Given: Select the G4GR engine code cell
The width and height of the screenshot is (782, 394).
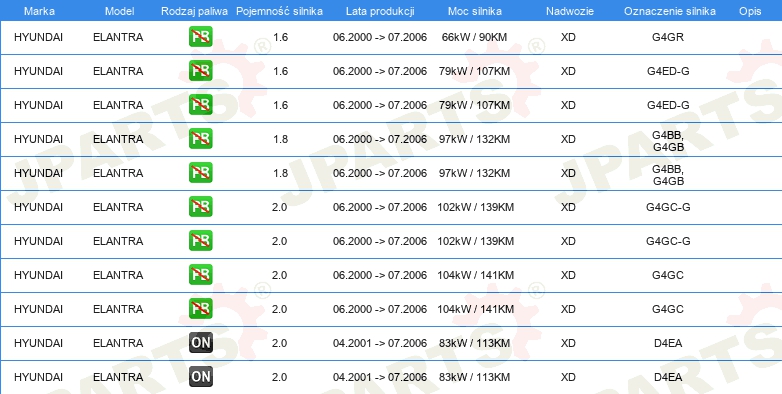Looking at the screenshot, I should (x=668, y=37).
